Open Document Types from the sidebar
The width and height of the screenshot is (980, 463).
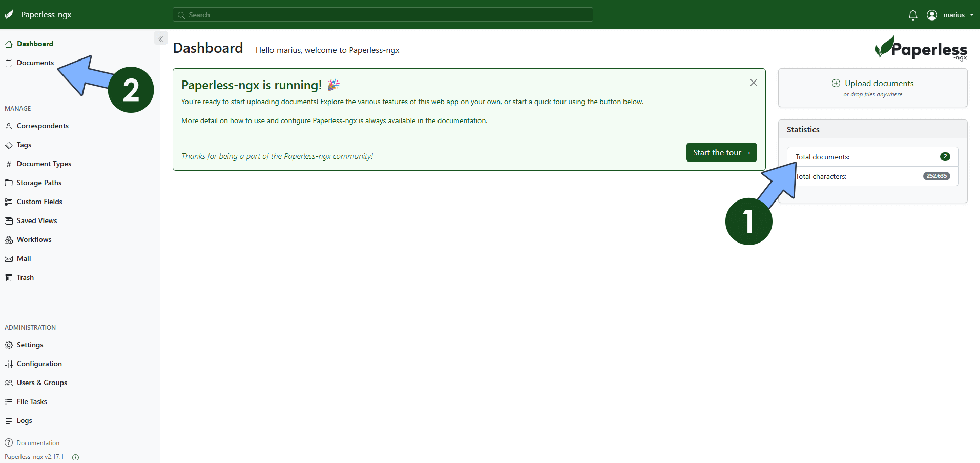point(44,164)
